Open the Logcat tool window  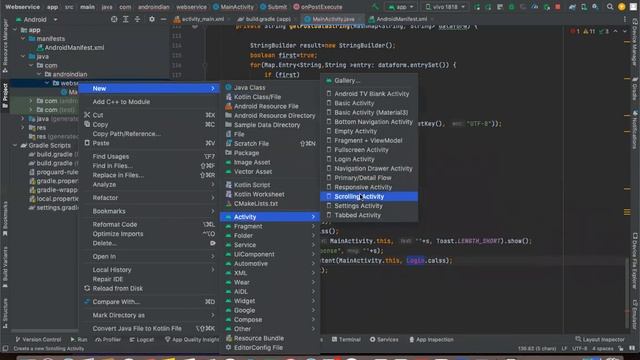142,340
